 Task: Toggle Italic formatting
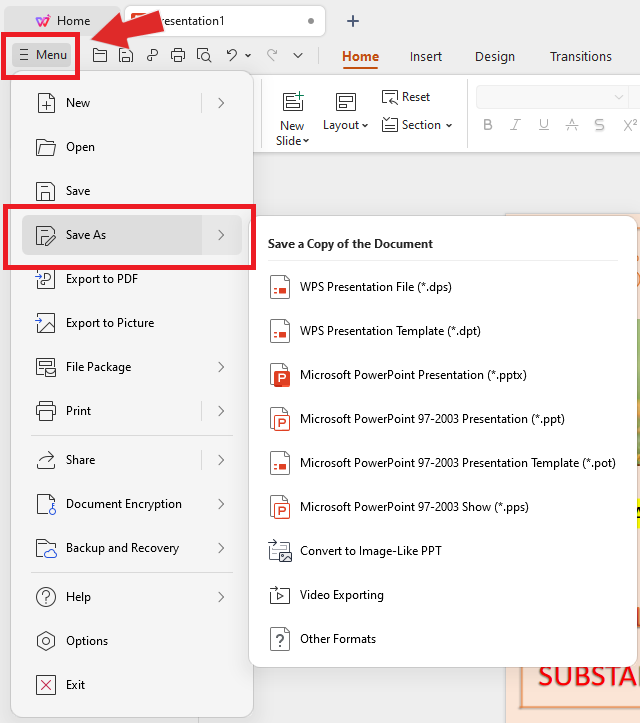coord(516,125)
